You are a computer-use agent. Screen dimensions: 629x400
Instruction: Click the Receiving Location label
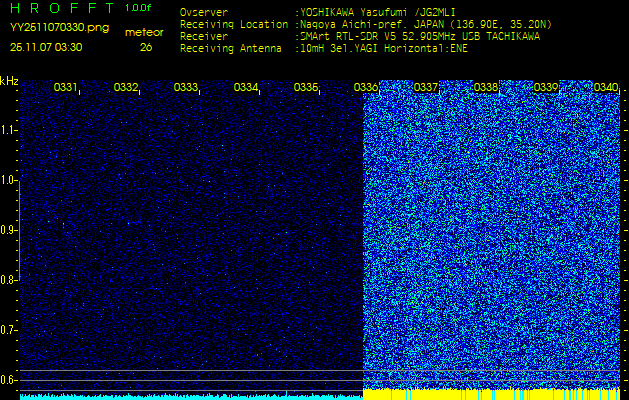pyautogui.click(x=234, y=24)
